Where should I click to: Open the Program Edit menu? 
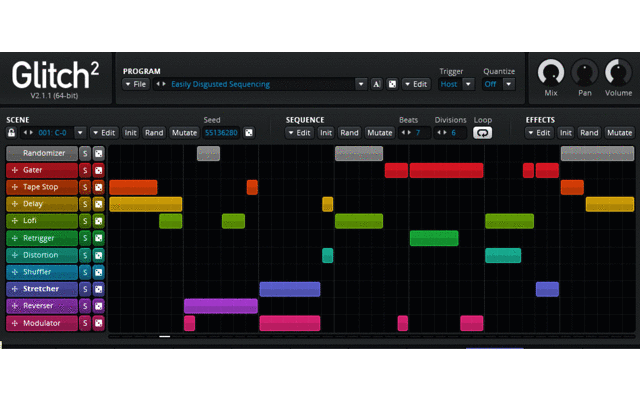point(416,84)
